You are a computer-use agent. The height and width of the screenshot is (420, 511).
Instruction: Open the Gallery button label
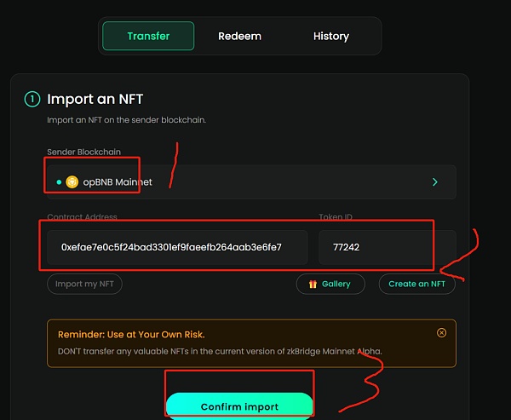pyautogui.click(x=336, y=284)
